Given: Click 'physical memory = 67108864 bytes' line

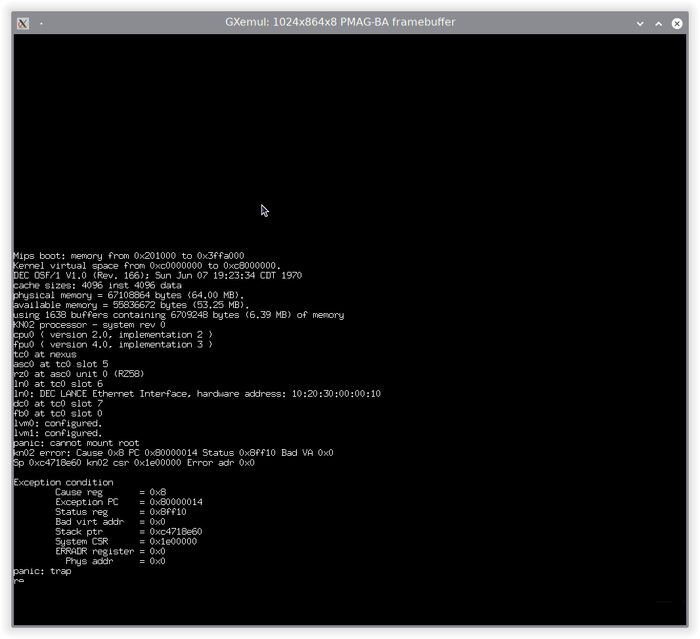Looking at the screenshot, I should (x=129, y=295).
